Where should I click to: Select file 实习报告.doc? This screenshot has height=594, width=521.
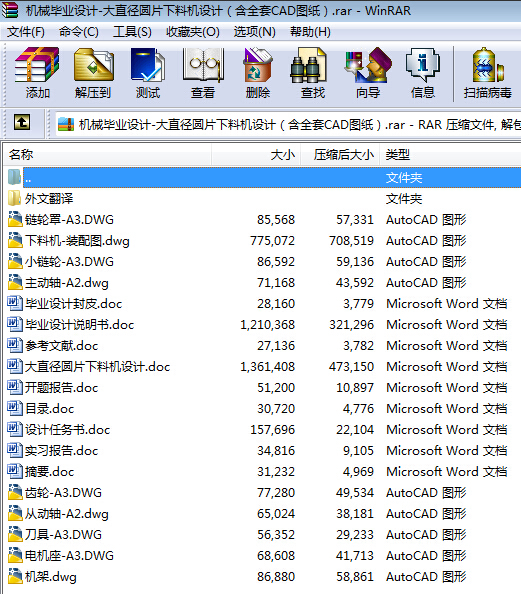61,450
